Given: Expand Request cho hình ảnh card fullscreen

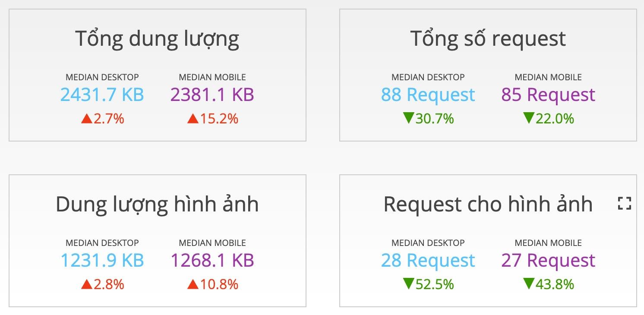Looking at the screenshot, I should [x=624, y=203].
